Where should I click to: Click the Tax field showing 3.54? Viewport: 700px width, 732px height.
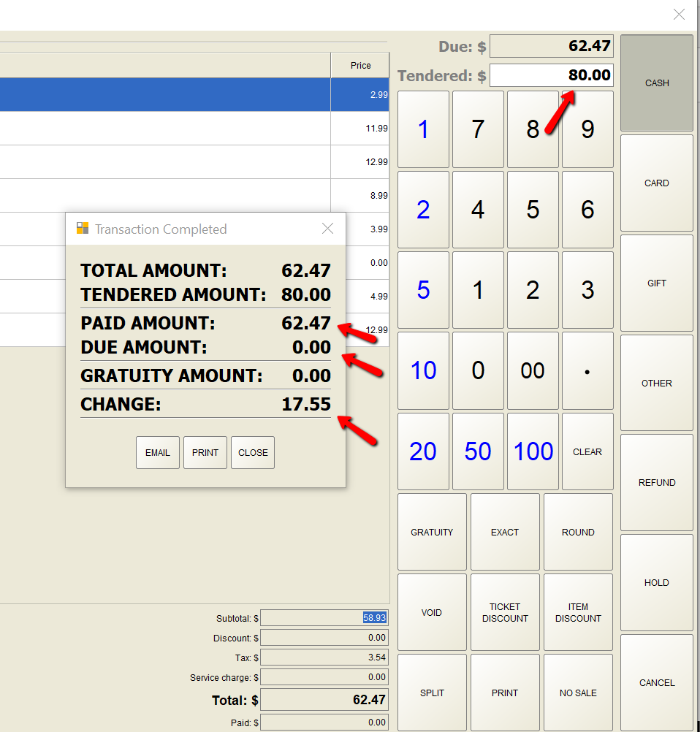[x=324, y=657]
